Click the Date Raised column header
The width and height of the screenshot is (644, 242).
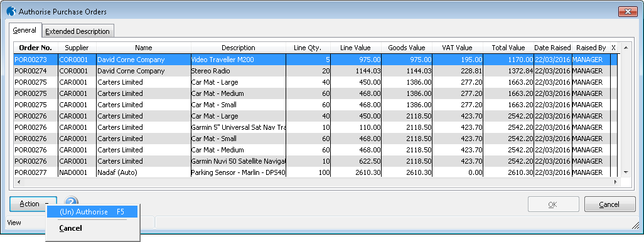click(x=552, y=48)
